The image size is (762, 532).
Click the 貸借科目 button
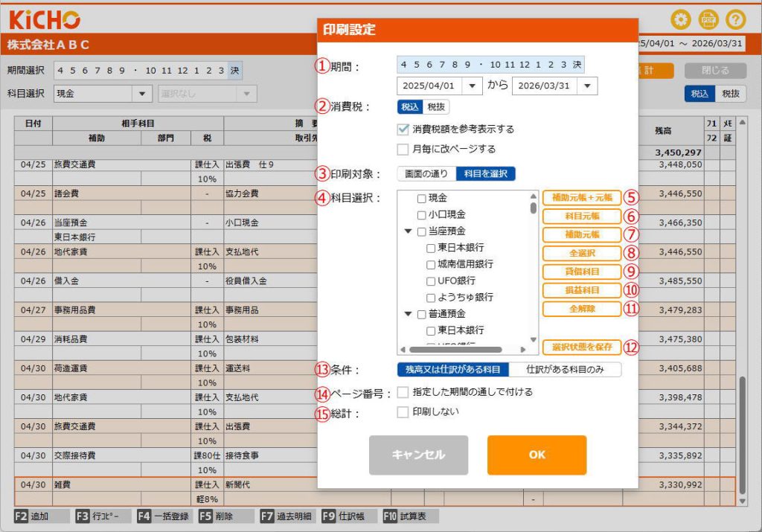click(x=582, y=272)
